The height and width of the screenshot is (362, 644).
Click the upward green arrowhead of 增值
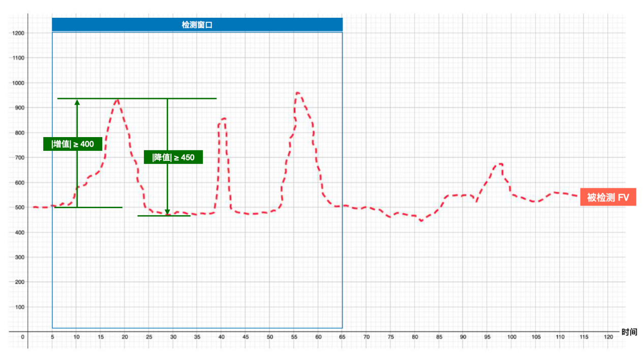tap(77, 102)
